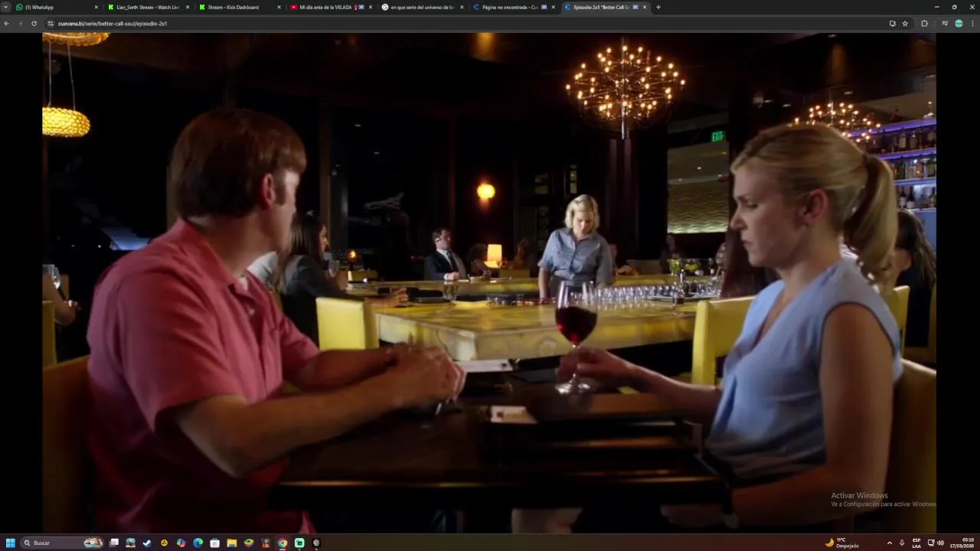Open a new browser tab

(x=658, y=7)
